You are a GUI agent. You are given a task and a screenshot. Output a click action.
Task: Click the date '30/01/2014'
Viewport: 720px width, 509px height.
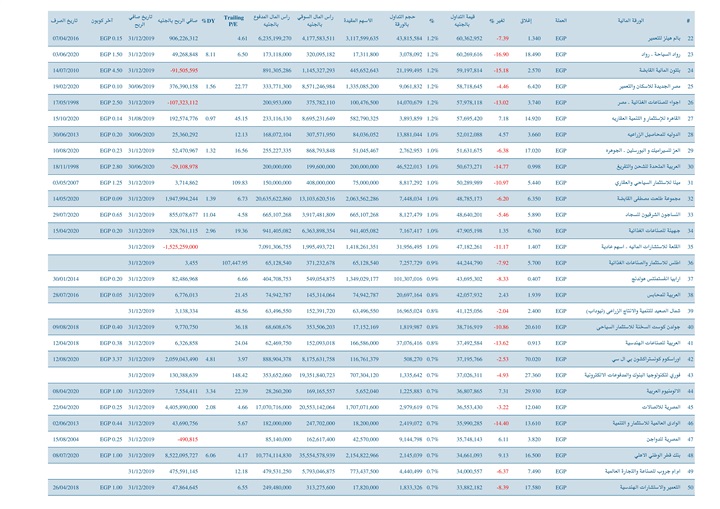[66, 280]
